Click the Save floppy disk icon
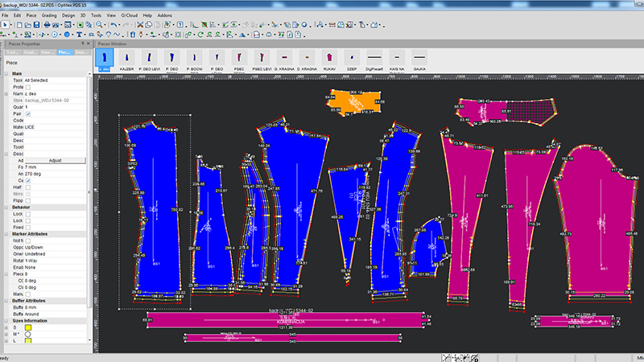644x362 pixels. pos(38,25)
